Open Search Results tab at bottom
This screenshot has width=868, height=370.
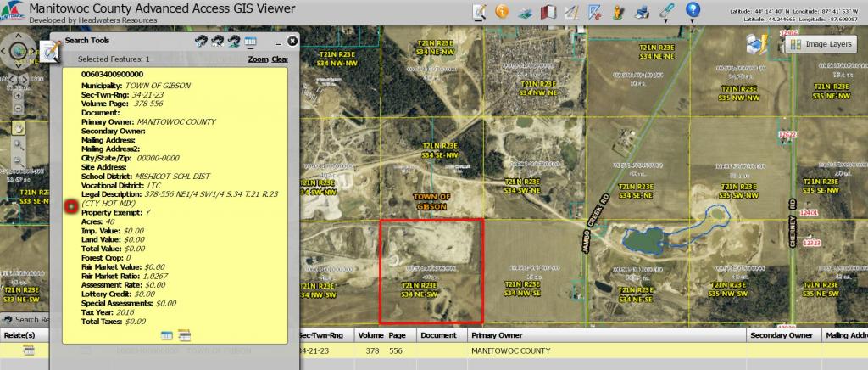pyautogui.click(x=25, y=320)
